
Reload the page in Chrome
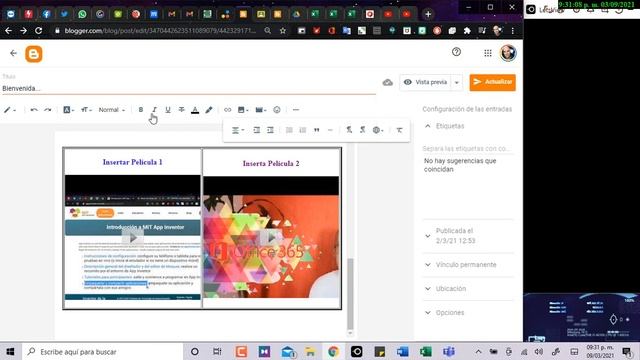click(x=38, y=31)
